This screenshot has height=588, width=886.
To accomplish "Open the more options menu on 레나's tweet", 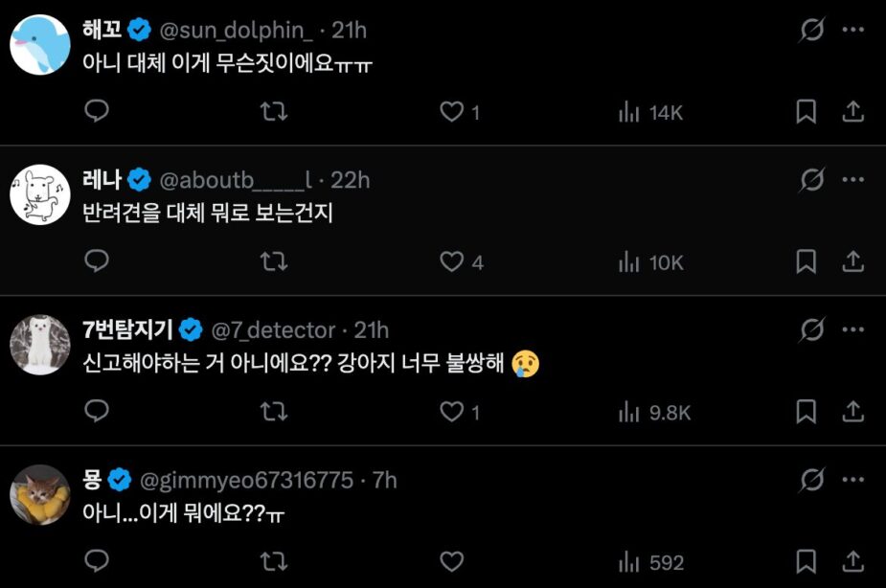I will 852,179.
